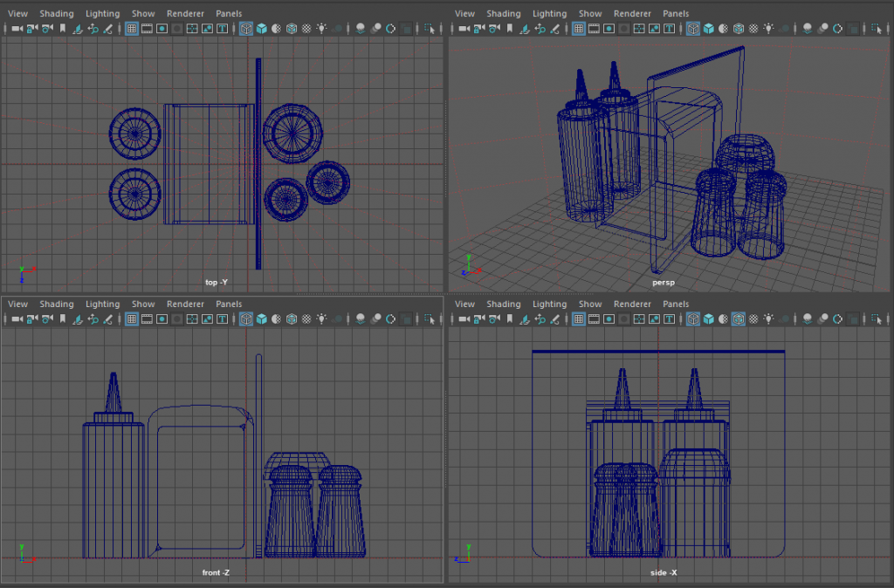The width and height of the screenshot is (894, 588).
Task: Switch to Smooth Shade All in perspective panel
Action: tap(709, 29)
